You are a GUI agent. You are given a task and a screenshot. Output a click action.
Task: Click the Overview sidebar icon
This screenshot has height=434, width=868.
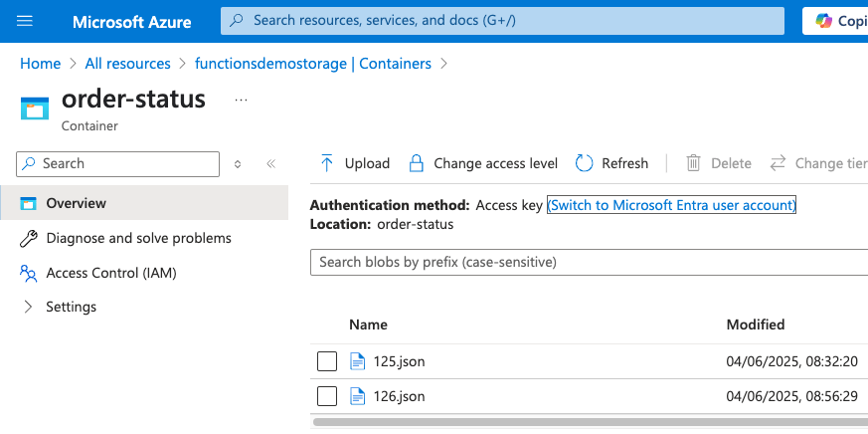point(28,203)
